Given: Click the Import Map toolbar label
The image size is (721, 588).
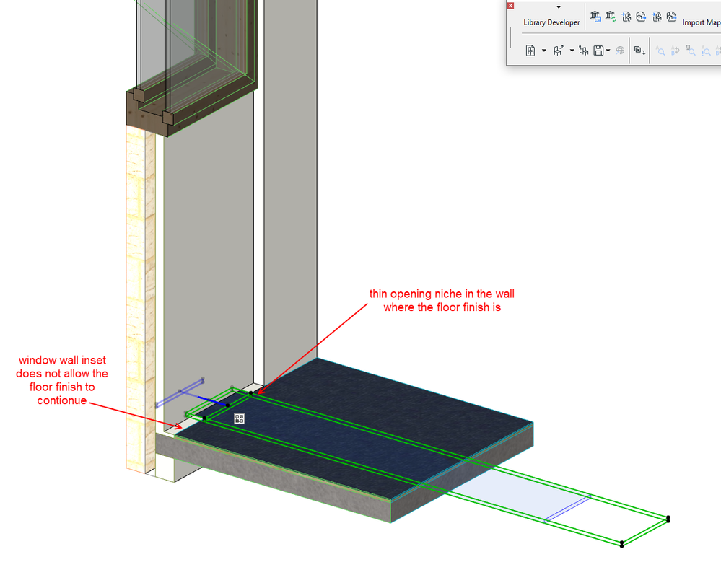Looking at the screenshot, I should 702,22.
